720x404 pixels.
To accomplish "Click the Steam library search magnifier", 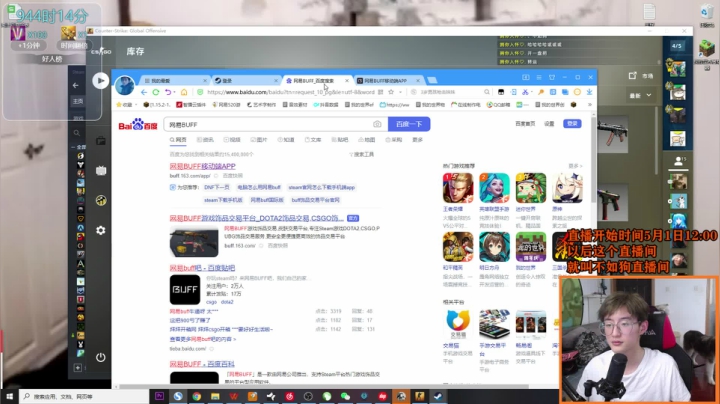I will tap(77, 133).
